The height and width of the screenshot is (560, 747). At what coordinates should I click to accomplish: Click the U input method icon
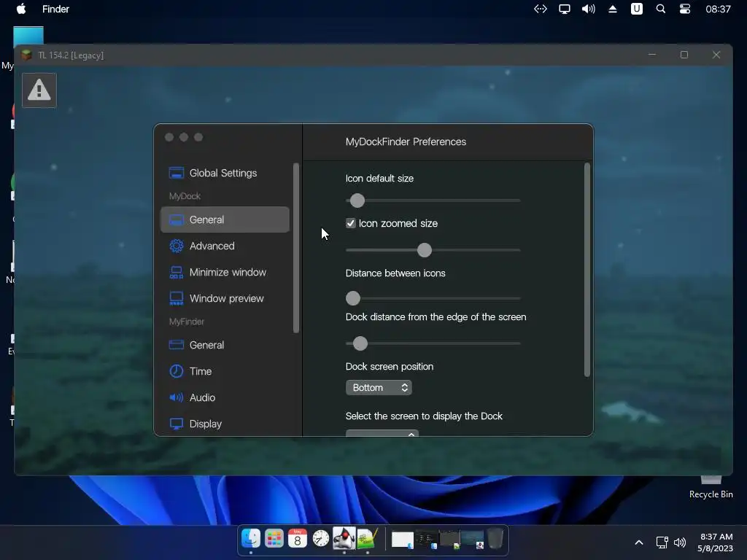click(x=636, y=9)
